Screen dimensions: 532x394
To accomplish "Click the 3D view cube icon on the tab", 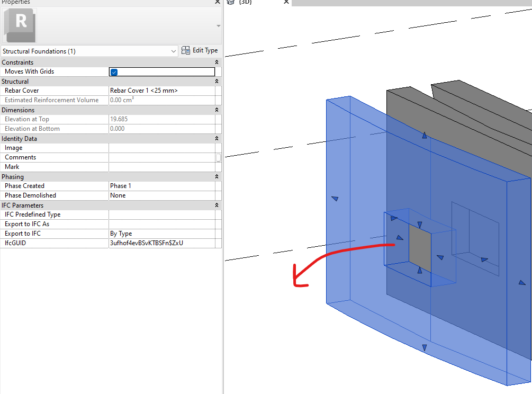I will 230,3.
